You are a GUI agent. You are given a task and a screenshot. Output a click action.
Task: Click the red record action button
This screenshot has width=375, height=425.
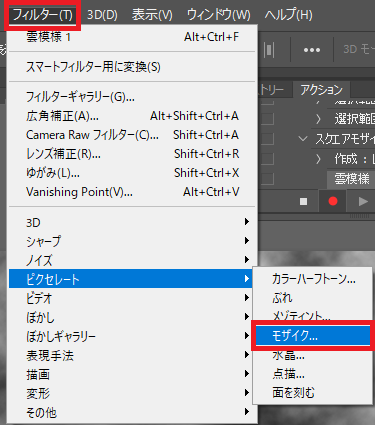333,201
